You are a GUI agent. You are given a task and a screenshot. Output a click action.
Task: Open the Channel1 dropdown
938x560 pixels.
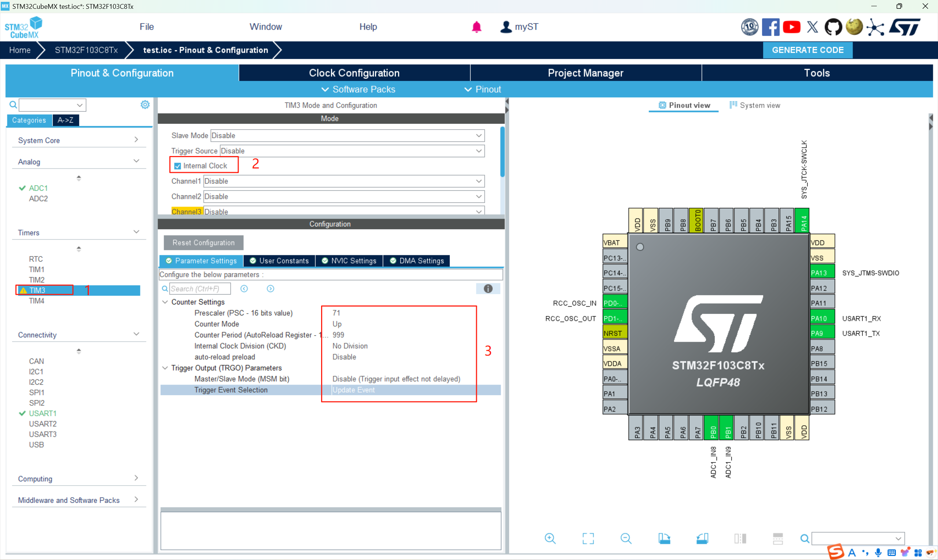[x=344, y=181]
